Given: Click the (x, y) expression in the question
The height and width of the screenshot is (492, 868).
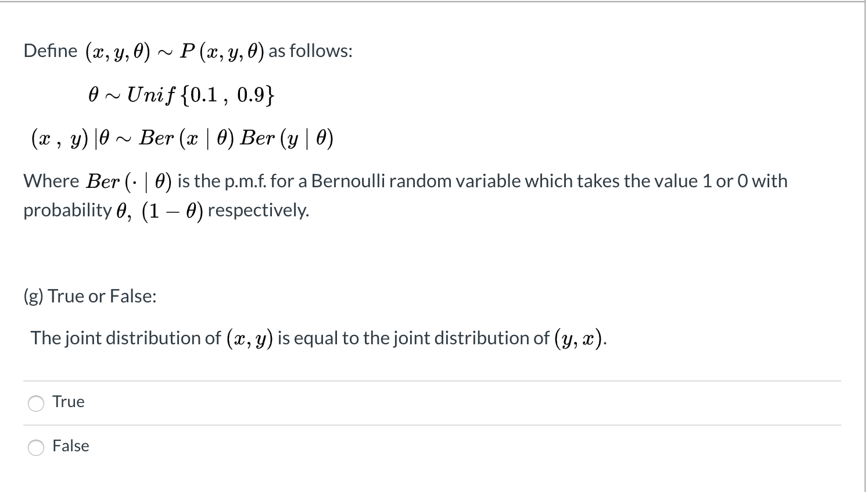Looking at the screenshot, I should (x=250, y=337).
